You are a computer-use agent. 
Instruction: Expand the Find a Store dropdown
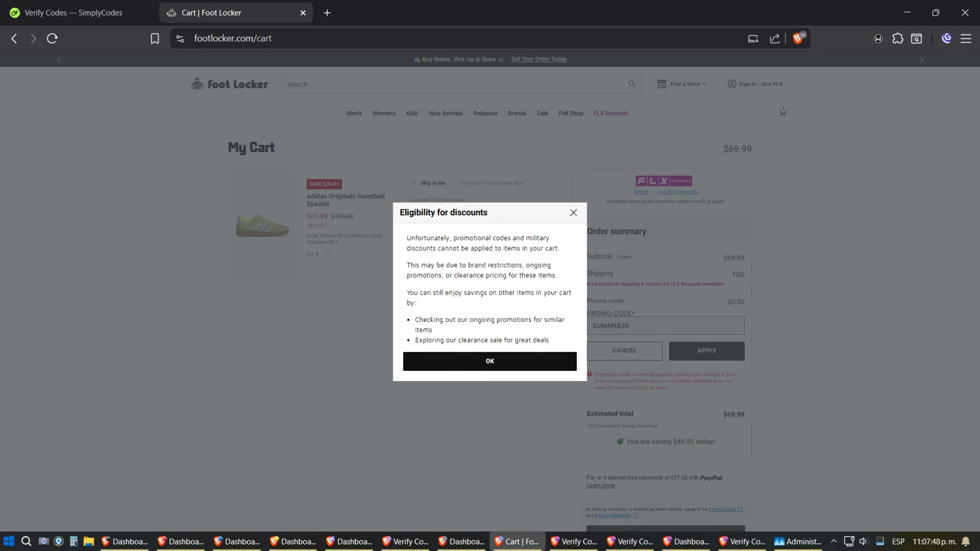click(682, 84)
